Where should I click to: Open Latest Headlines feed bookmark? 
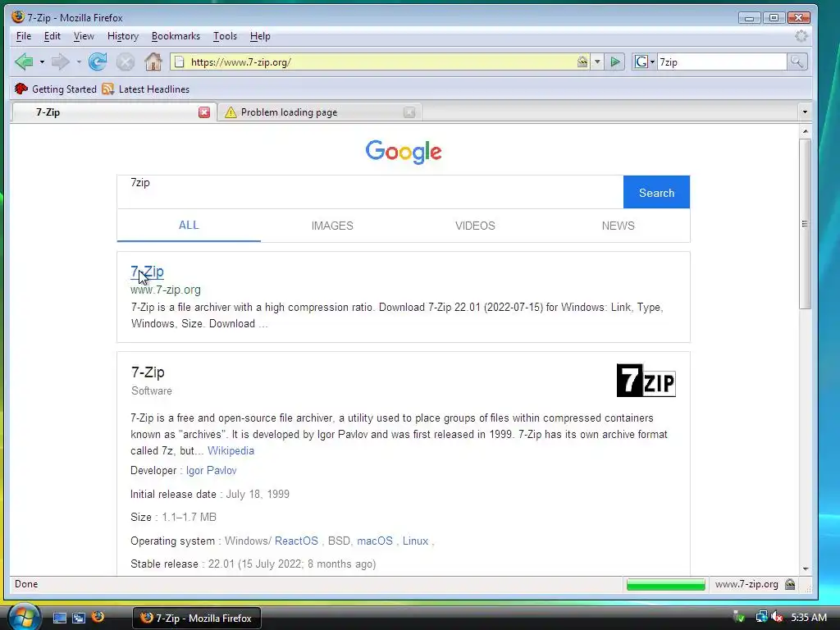(146, 89)
